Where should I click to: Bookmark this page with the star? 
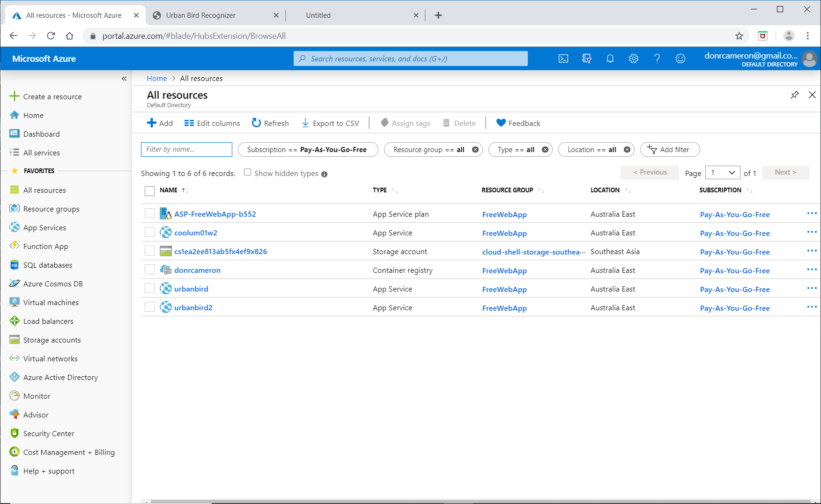tap(740, 36)
